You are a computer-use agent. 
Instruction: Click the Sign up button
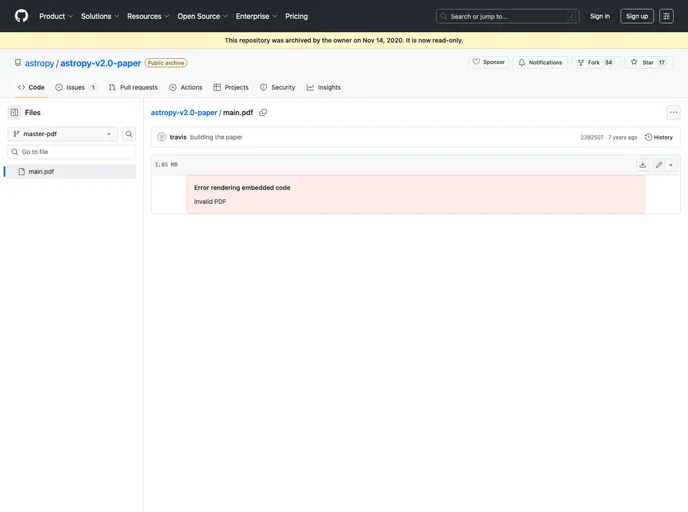(637, 16)
